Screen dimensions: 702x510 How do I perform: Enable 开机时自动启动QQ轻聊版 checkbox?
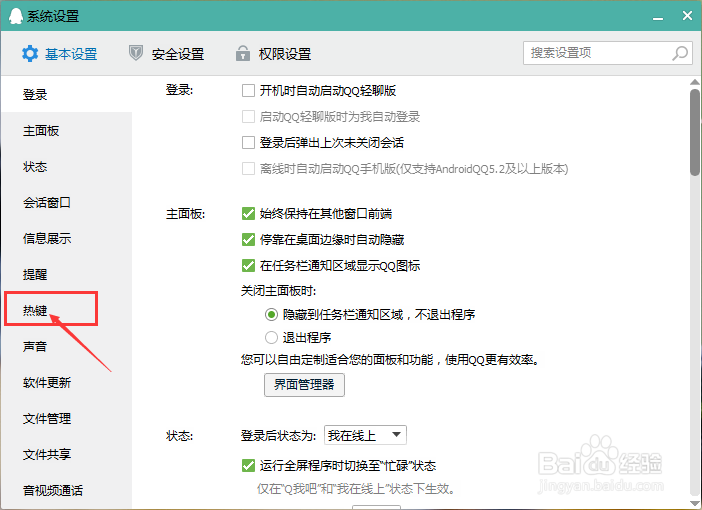pyautogui.click(x=248, y=90)
